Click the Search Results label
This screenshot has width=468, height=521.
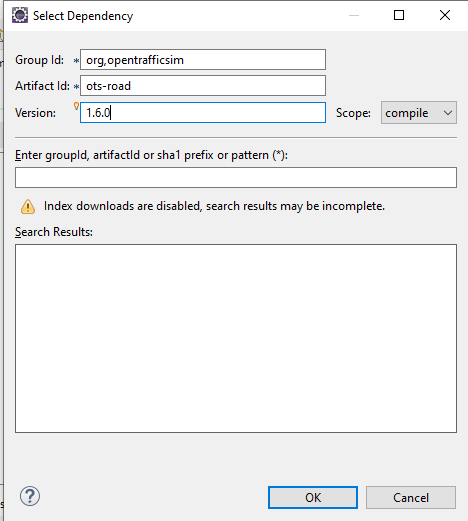point(54,232)
